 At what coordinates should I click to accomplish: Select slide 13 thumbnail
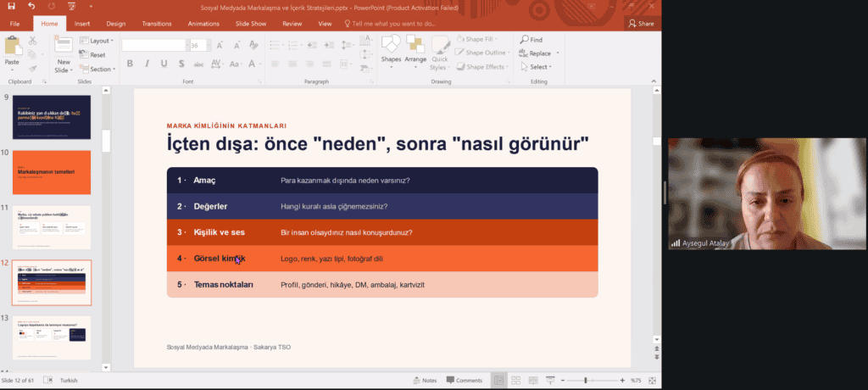(x=52, y=338)
